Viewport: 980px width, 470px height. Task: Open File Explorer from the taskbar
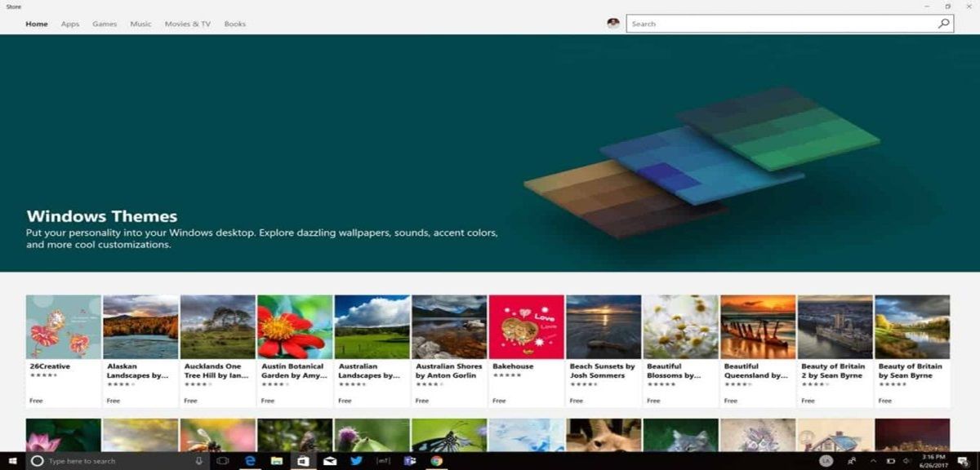(x=276, y=461)
